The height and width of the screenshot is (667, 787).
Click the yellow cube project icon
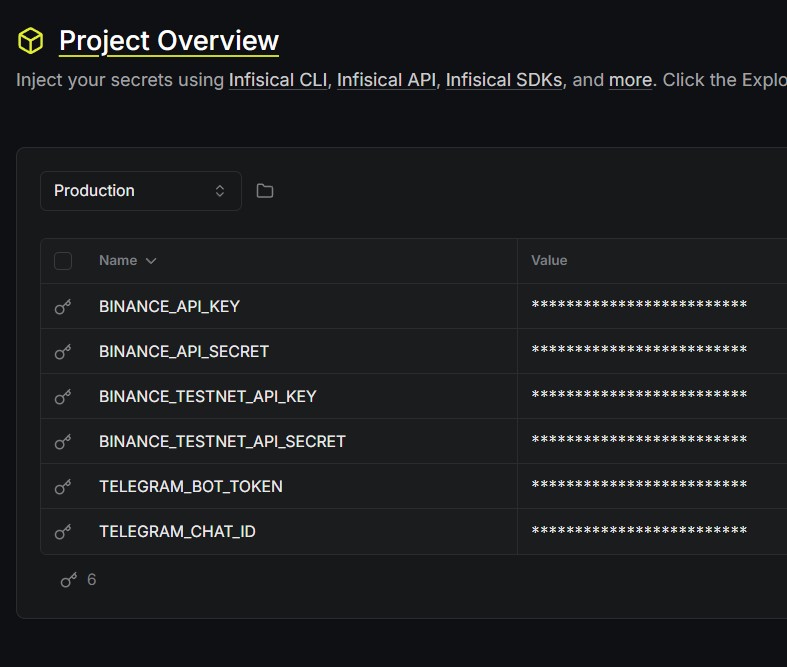[x=31, y=41]
